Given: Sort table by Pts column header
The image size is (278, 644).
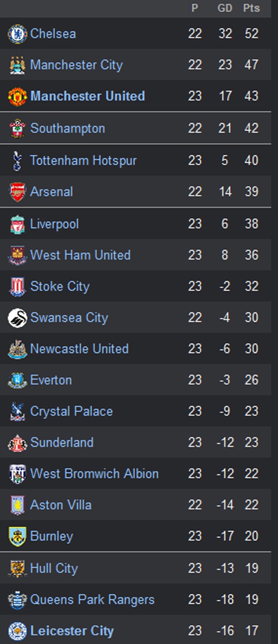Looking at the screenshot, I should (x=251, y=8).
